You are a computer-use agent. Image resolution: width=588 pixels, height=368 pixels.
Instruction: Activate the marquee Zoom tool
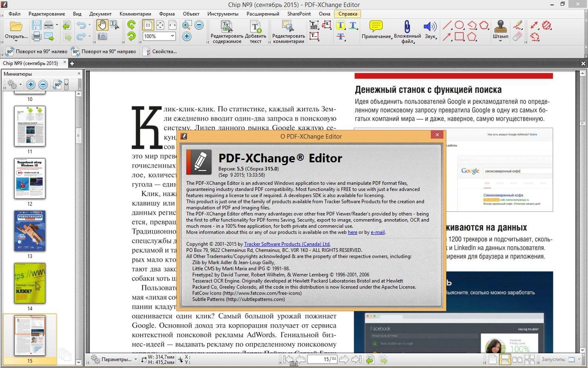point(186,25)
